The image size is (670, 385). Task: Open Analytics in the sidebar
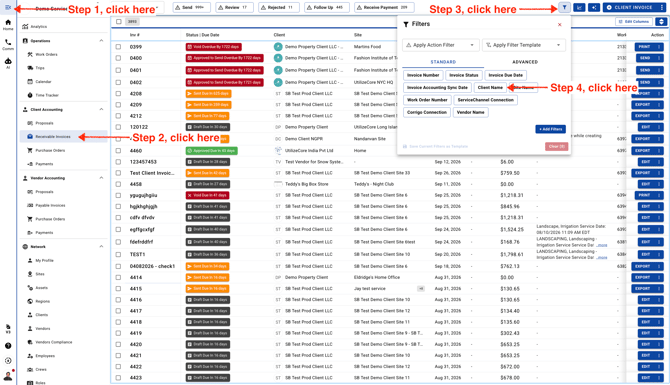[38, 26]
